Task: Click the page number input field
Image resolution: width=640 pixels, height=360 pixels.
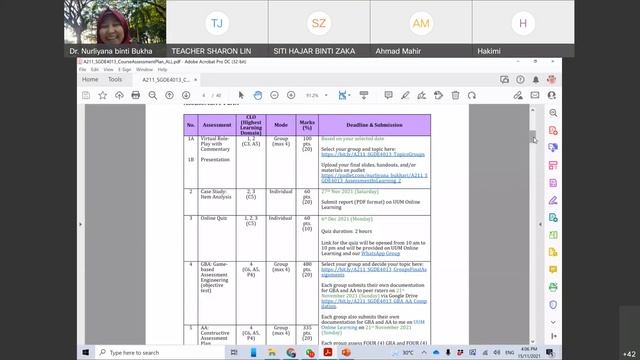Action: pyautogui.click(x=204, y=96)
